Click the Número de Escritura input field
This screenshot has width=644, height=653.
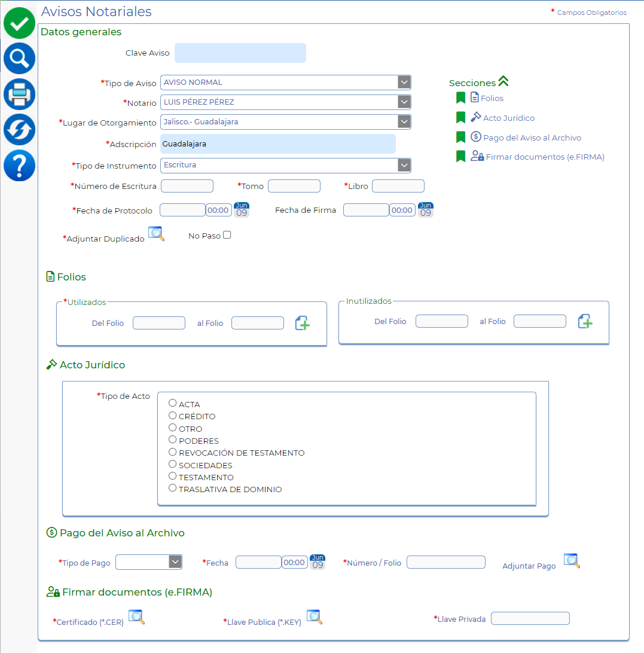click(x=187, y=186)
